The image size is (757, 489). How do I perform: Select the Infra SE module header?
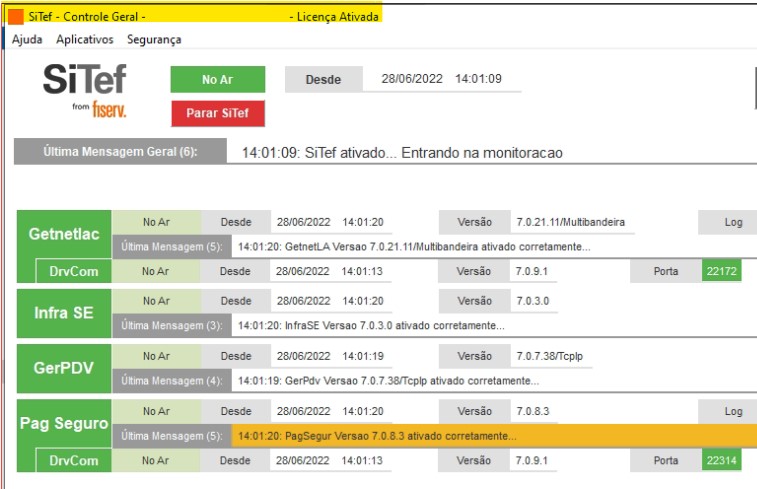pyautogui.click(x=64, y=313)
